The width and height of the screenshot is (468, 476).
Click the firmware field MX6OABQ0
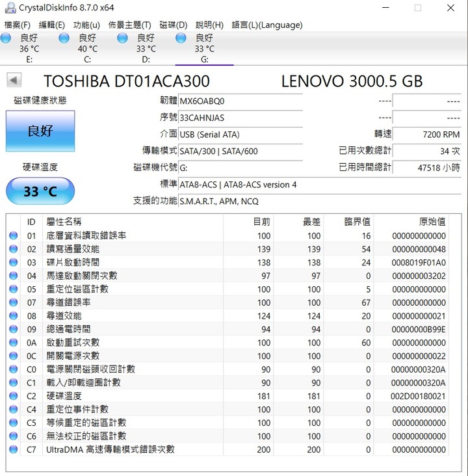[240, 101]
